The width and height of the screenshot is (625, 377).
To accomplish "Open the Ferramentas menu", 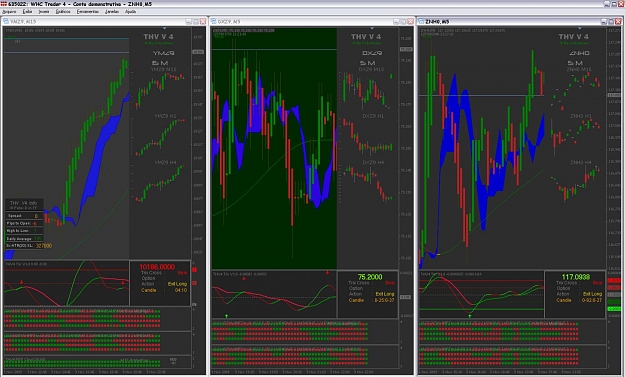I will click(88, 12).
